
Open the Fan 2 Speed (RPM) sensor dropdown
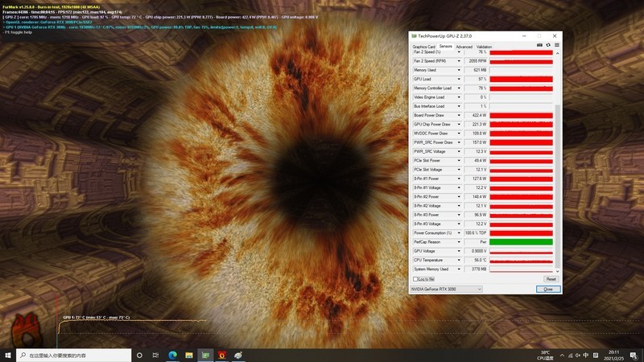(x=459, y=61)
